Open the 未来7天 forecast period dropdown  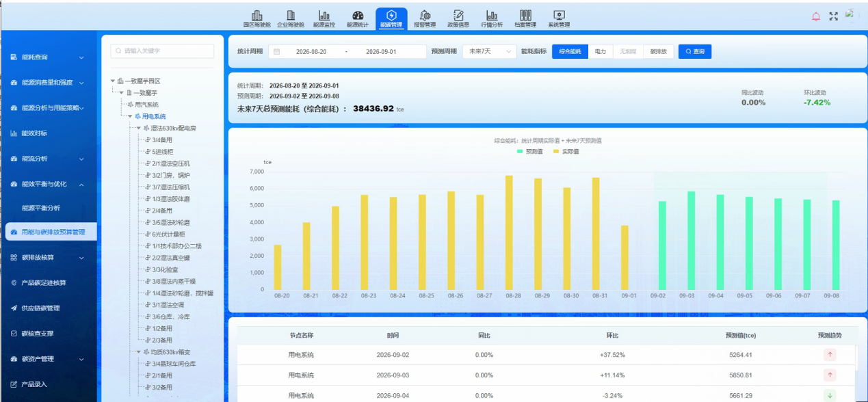click(490, 51)
